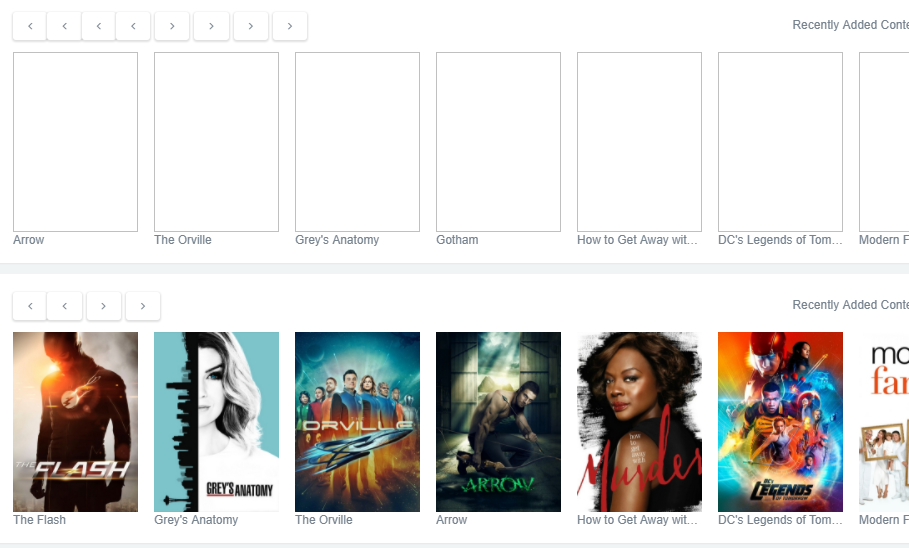Click the Arrow title under the blank poster
Image resolution: width=909 pixels, height=548 pixels.
(x=28, y=239)
